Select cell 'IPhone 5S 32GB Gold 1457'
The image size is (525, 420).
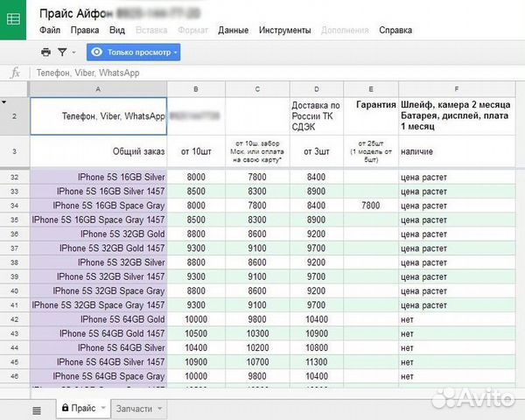98,248
